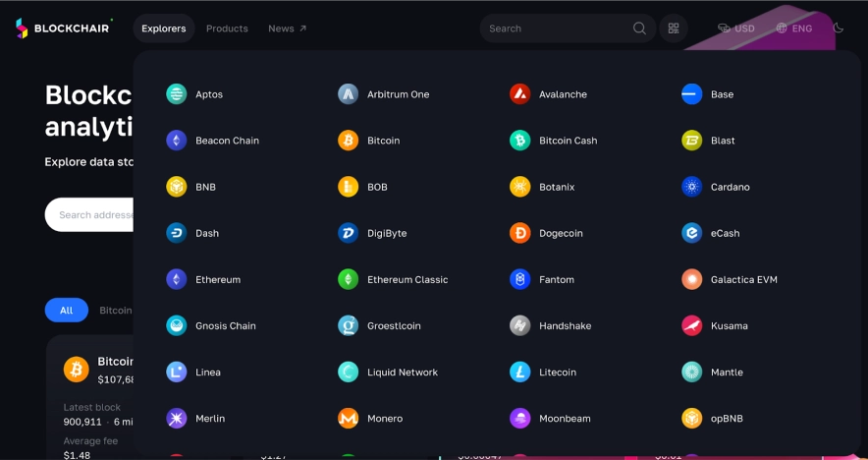The height and width of the screenshot is (460, 868).
Task: Click the Bitcoin Cash green icon
Action: click(x=520, y=141)
